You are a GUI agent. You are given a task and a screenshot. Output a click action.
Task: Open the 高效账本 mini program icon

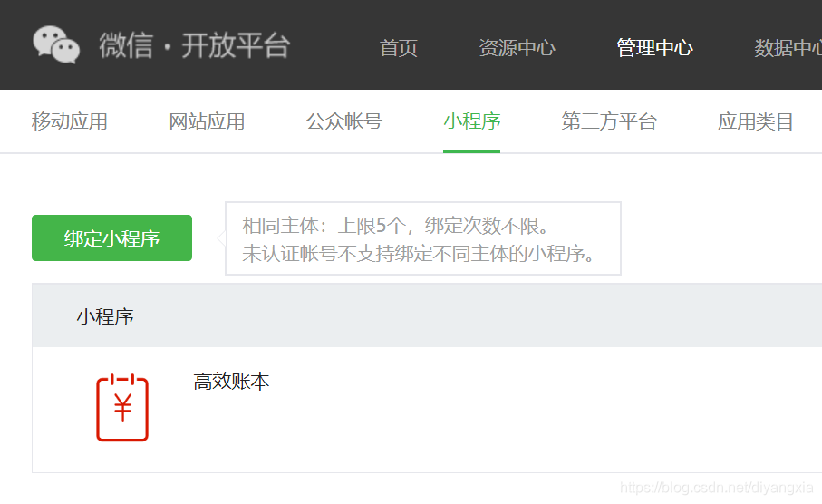[122, 408]
